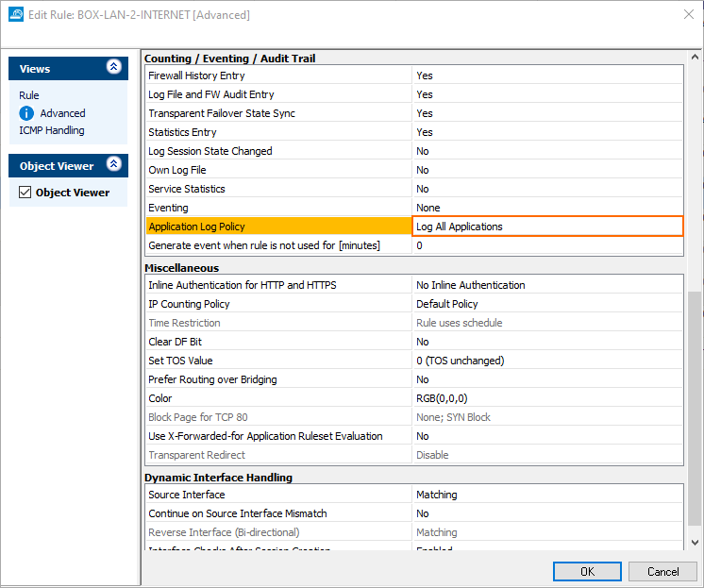The height and width of the screenshot is (588, 704).
Task: Collapse the Object Viewer panel chevron
Action: pos(114,164)
